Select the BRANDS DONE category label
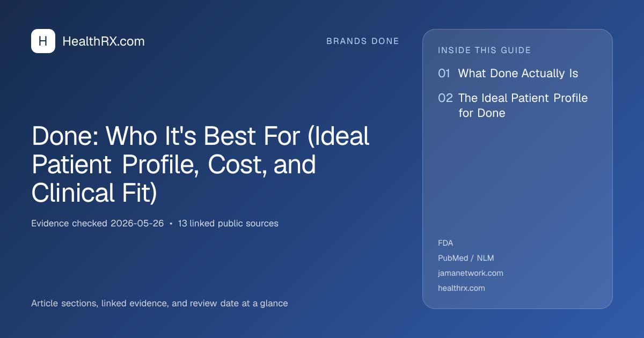The height and width of the screenshot is (338, 644). click(363, 41)
